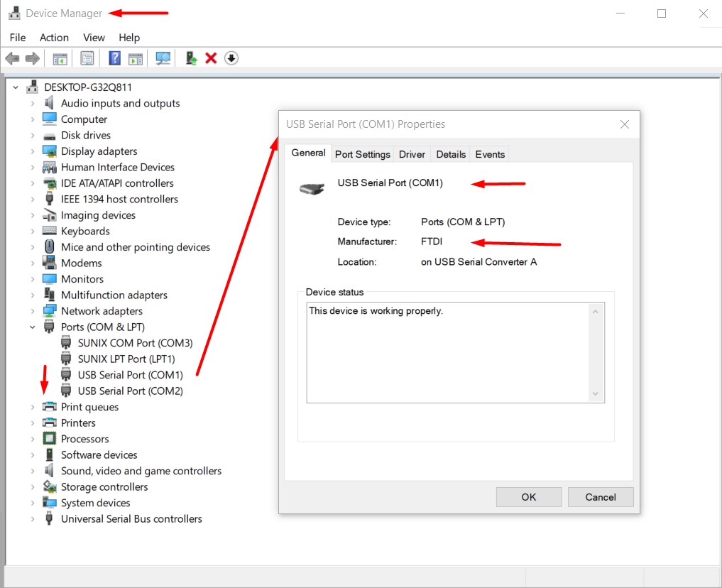Click the Disable device down-arrow icon

[231, 58]
